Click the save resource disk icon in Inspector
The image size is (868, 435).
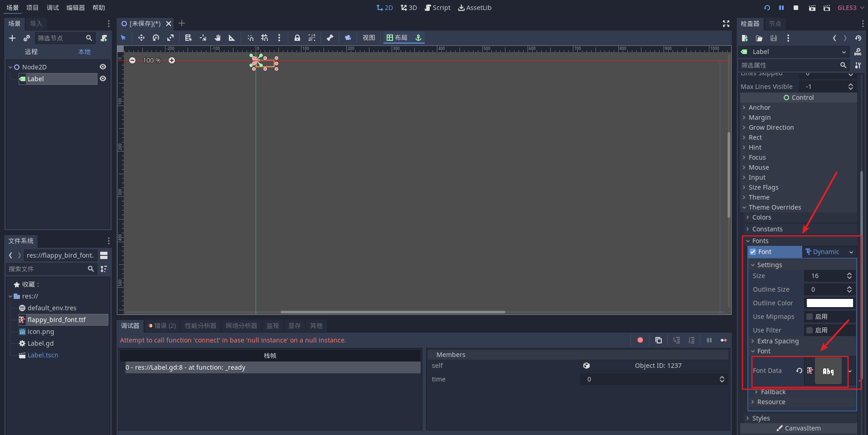point(774,39)
